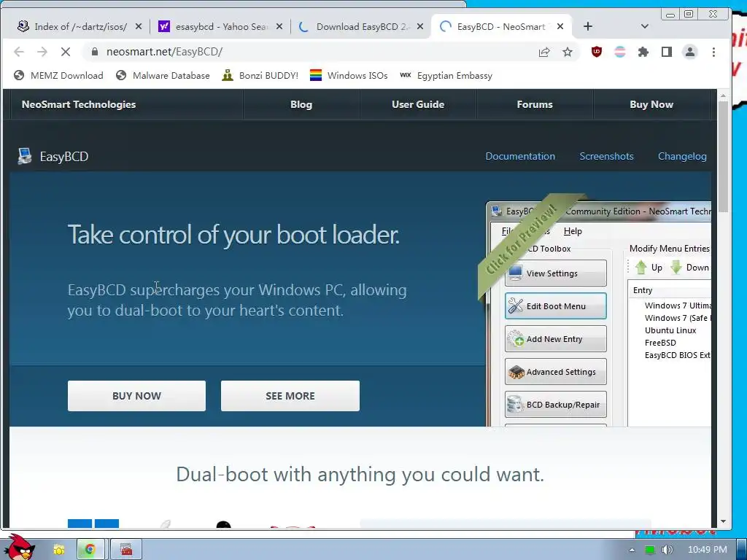This screenshot has width=747, height=560.
Task: Click the EasyBCD logo icon
Action: pos(24,156)
